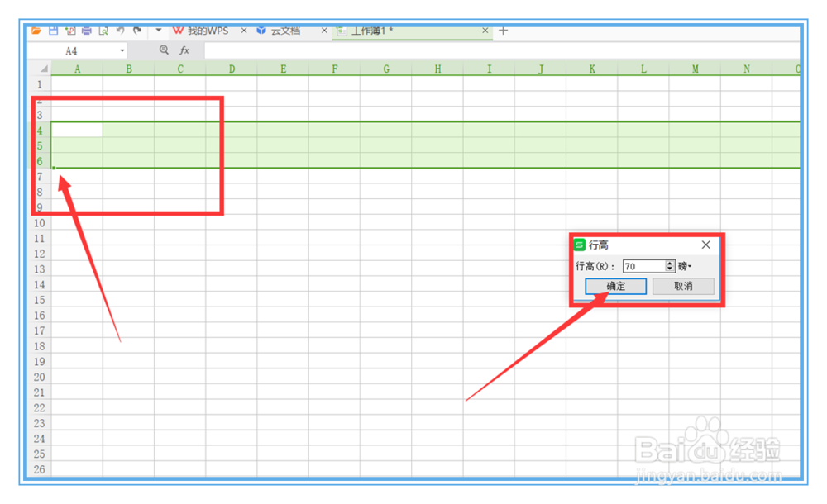Image resolution: width=827 pixels, height=504 pixels.
Task: Decrease row height with spinner down arrow
Action: (670, 269)
